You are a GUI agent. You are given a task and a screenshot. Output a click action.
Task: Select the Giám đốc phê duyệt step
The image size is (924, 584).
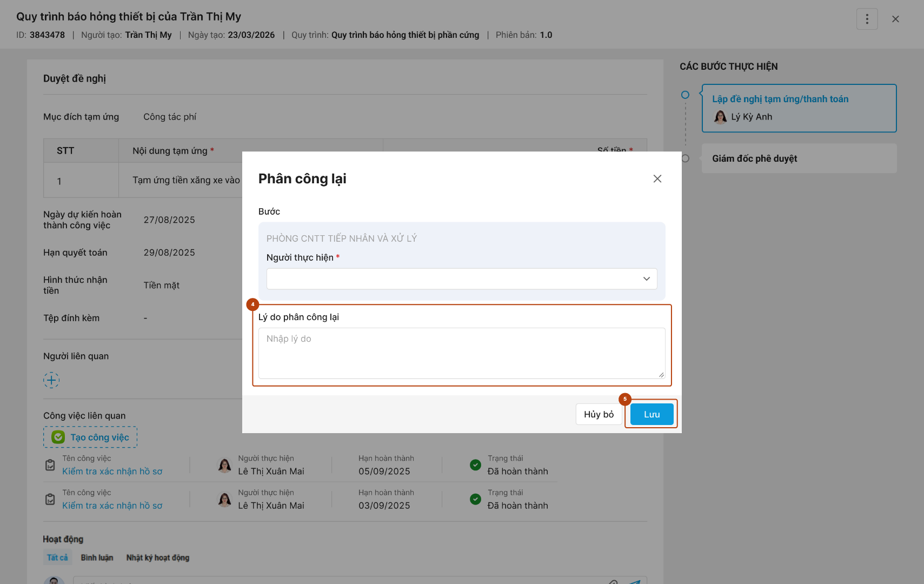[x=754, y=158]
